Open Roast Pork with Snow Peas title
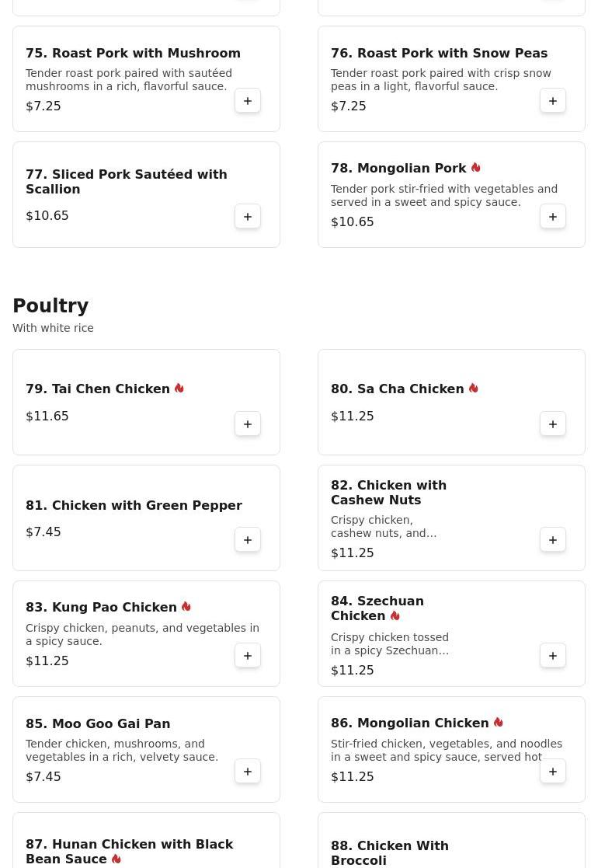This screenshot has width=598, height=868. click(440, 53)
